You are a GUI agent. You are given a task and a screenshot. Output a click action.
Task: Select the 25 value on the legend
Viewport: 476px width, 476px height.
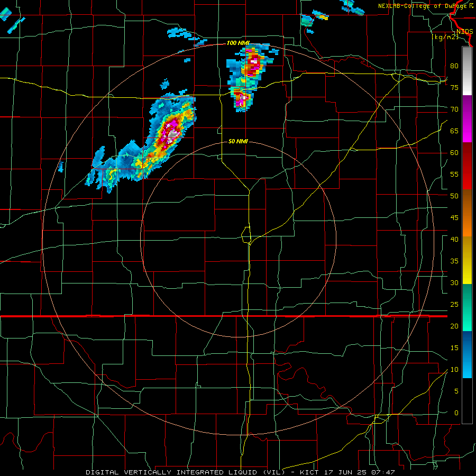454,304
